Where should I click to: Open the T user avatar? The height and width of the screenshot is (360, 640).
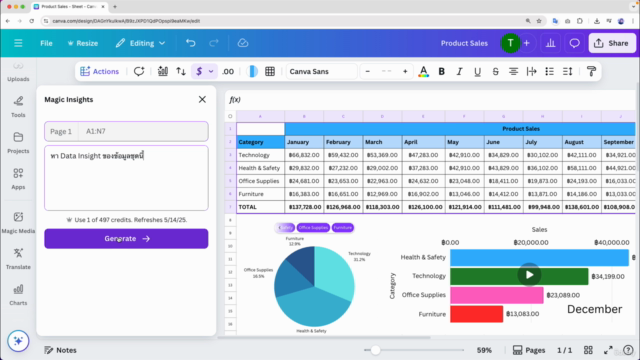(x=510, y=43)
